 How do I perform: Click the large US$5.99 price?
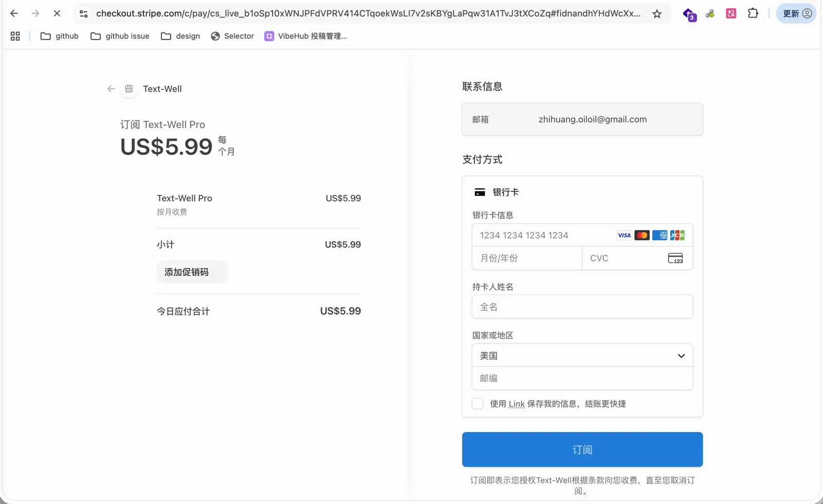tap(166, 147)
